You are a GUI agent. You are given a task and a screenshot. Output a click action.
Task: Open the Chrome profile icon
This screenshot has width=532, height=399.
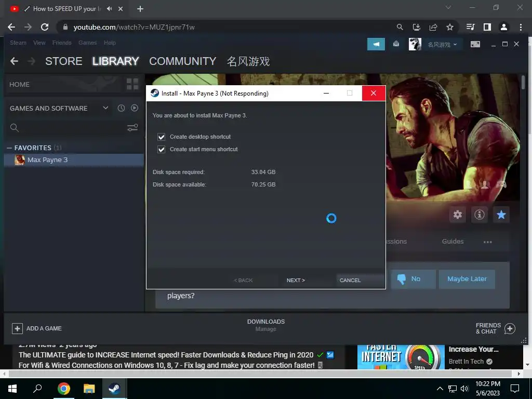tap(504, 27)
